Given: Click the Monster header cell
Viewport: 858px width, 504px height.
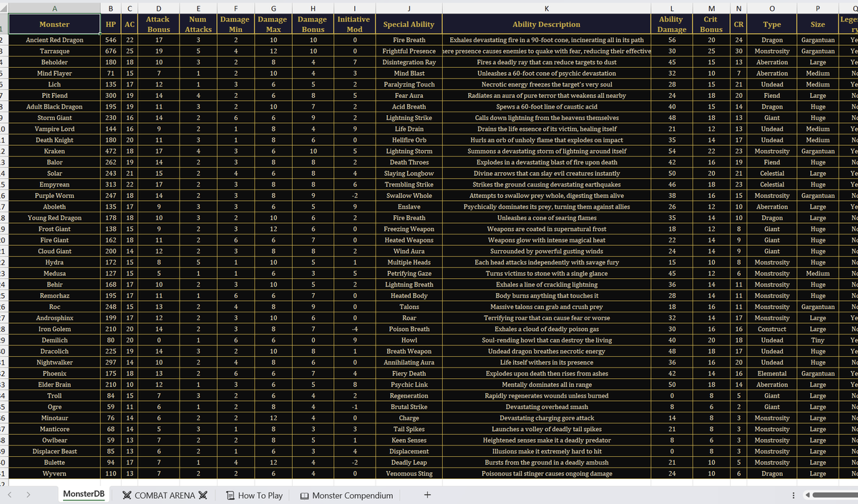Looking at the screenshot, I should pos(54,24).
